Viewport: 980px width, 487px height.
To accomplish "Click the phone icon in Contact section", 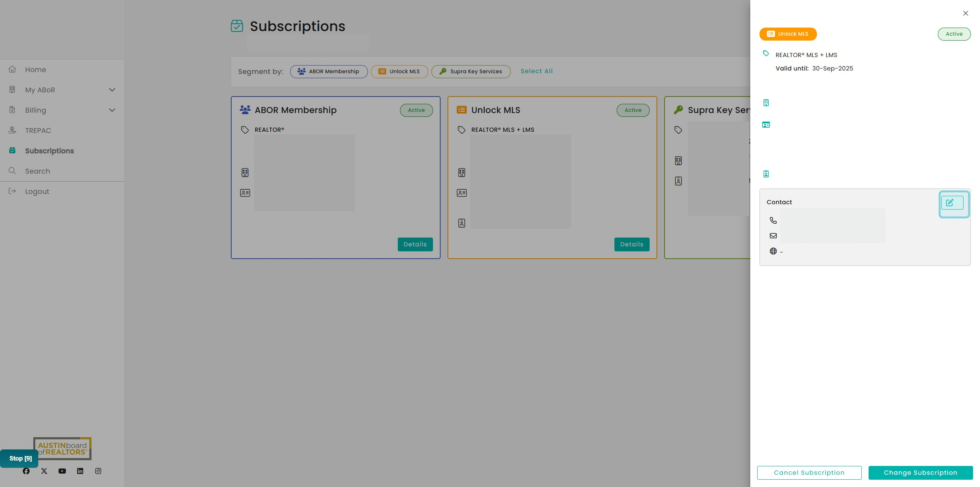I will click(x=773, y=221).
